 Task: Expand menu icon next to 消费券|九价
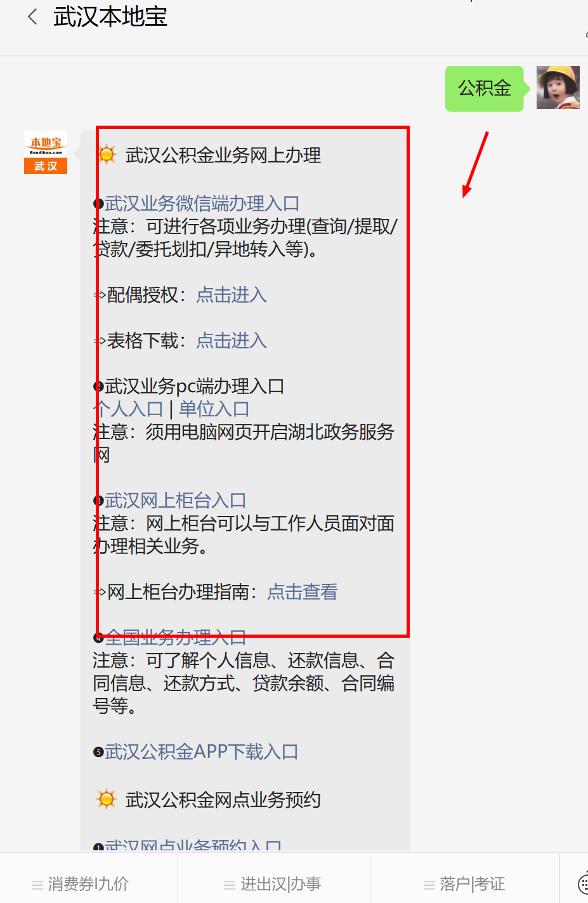[x=37, y=885]
